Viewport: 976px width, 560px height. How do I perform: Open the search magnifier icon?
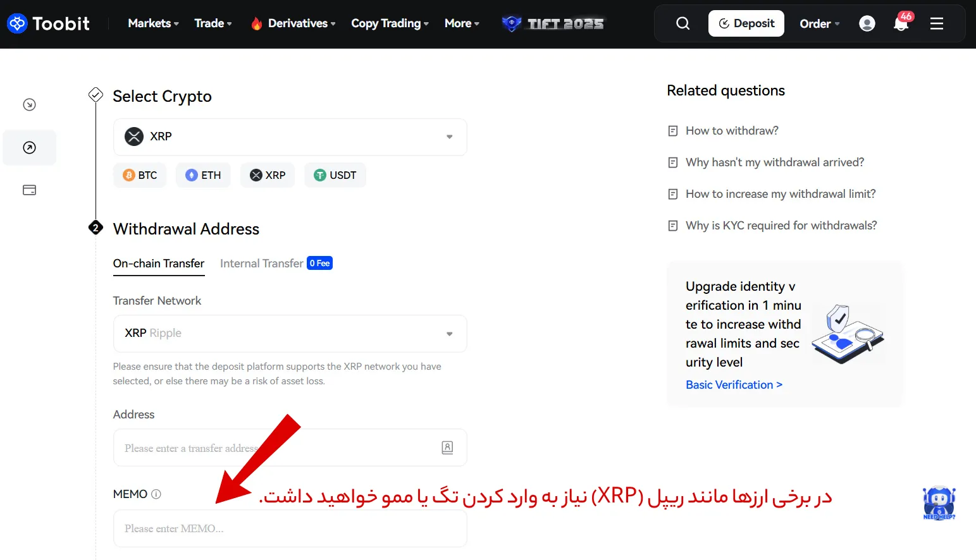tap(683, 23)
